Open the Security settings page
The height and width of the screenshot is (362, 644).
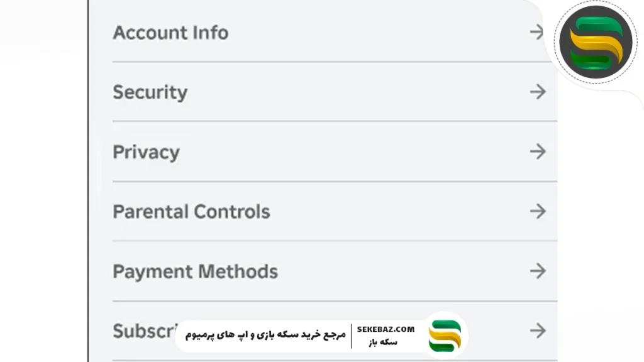tap(314, 92)
